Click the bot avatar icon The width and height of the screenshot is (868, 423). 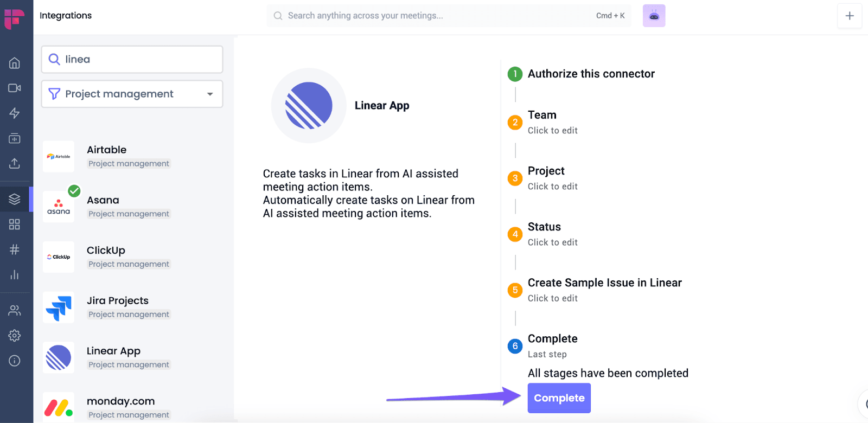[654, 16]
